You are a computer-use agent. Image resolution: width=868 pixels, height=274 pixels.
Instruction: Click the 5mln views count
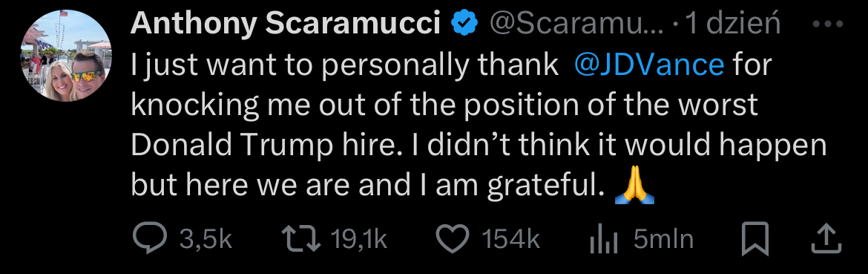tap(663, 240)
